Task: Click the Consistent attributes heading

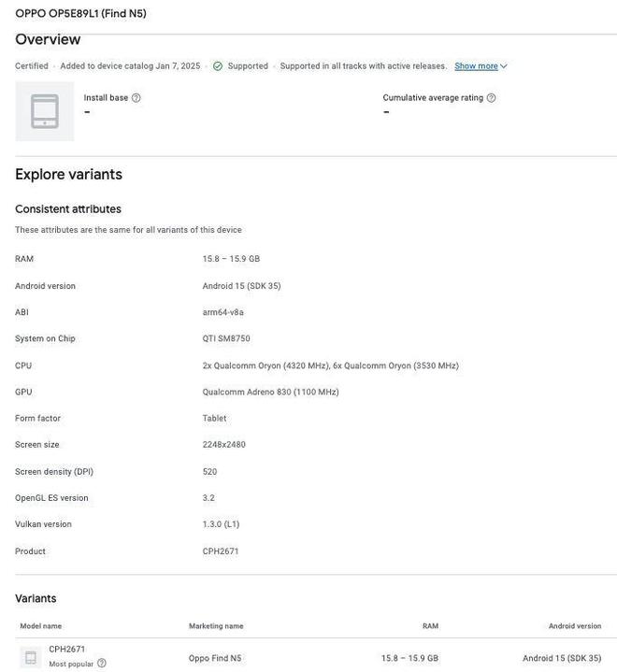Action: (x=68, y=209)
